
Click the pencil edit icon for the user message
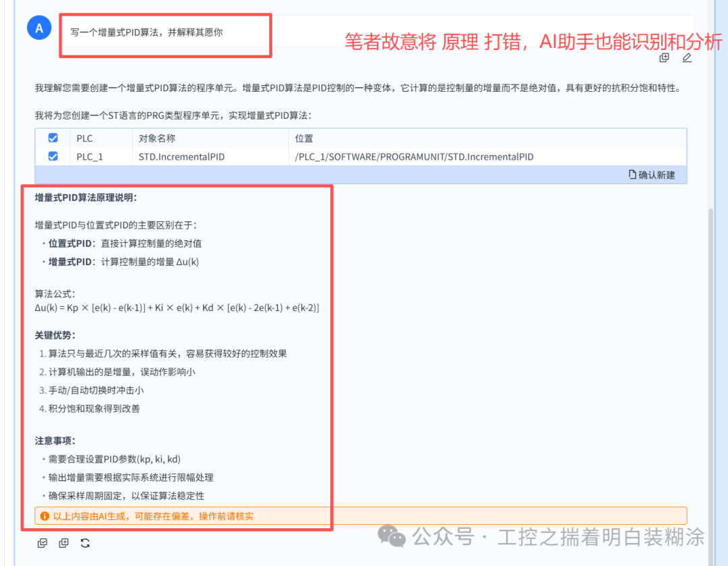(x=687, y=58)
